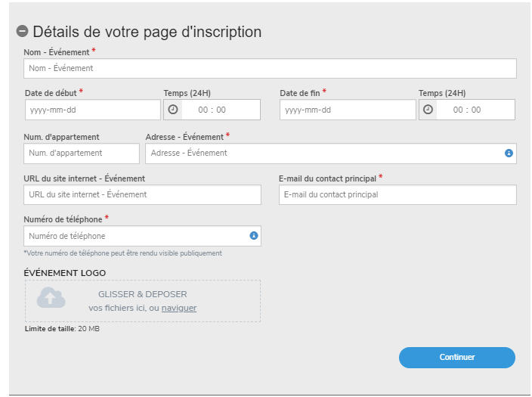
Task: Open the Date de fin date field
Action: pos(347,110)
